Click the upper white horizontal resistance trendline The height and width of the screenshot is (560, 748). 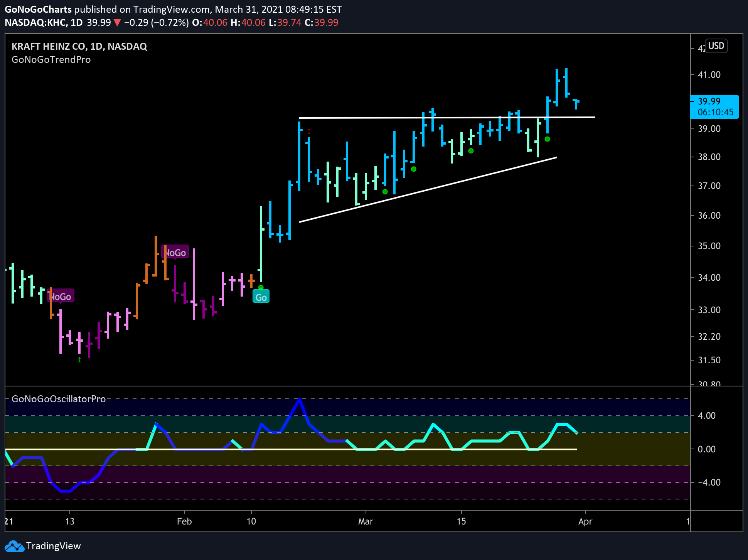[447, 117]
